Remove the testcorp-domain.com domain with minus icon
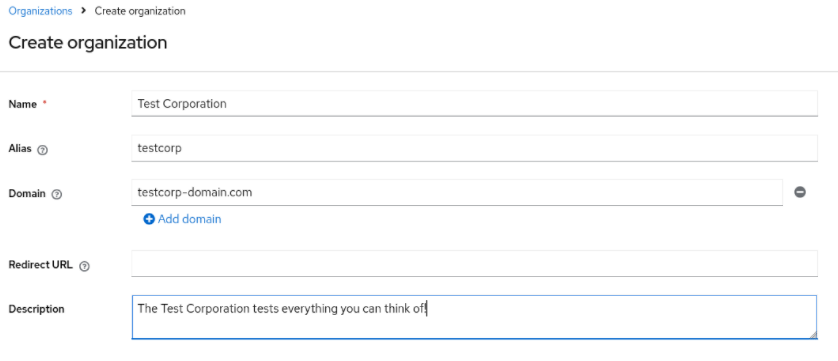This screenshot has height=361, width=838. (x=800, y=192)
